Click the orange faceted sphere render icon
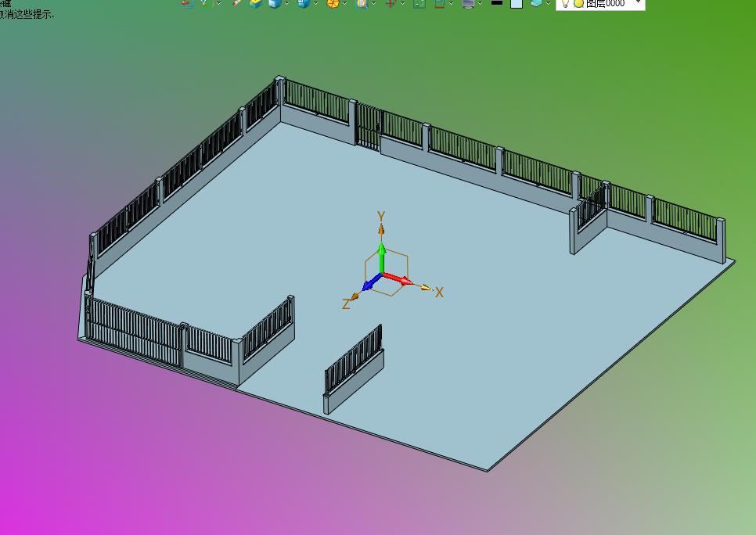 [x=333, y=3]
